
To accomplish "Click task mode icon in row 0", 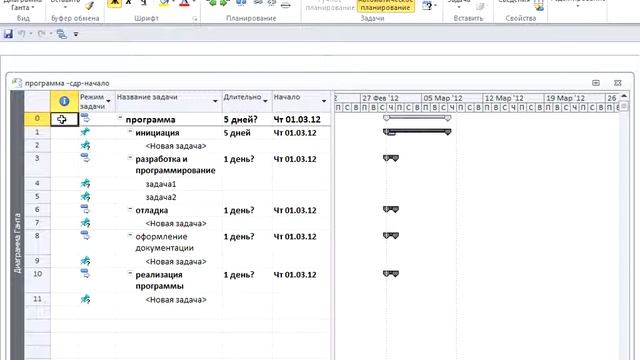I will (x=85, y=118).
